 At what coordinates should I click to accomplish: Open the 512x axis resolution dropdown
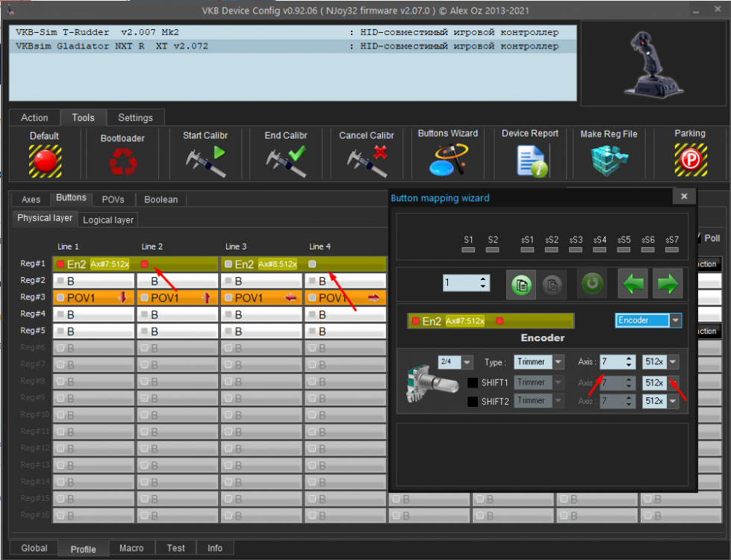(x=671, y=361)
